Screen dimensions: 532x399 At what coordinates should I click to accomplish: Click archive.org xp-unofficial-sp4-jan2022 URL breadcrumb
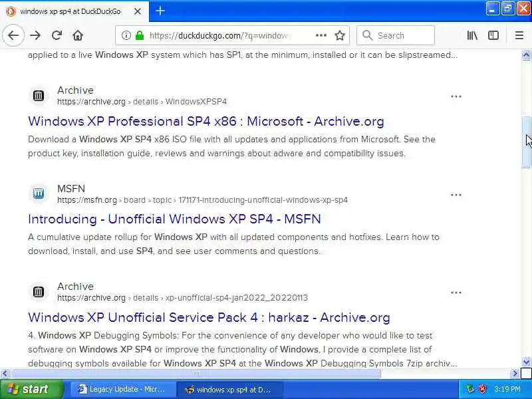182,297
